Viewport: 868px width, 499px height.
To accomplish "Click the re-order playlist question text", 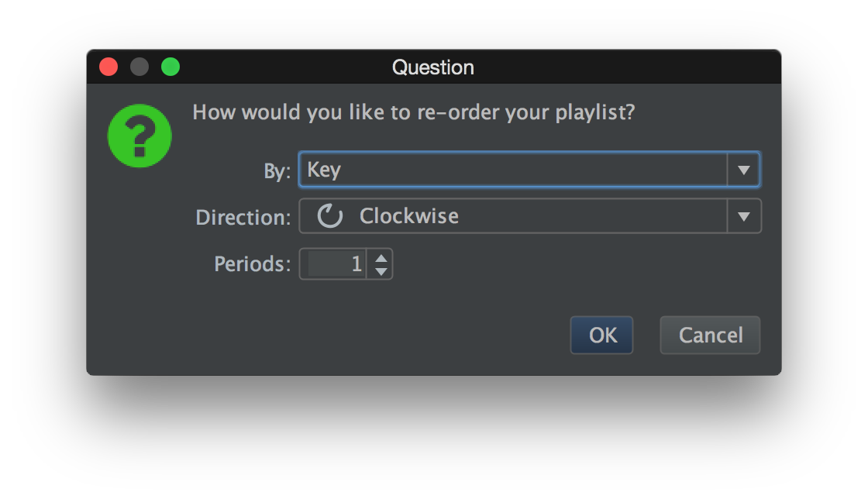I will point(413,112).
